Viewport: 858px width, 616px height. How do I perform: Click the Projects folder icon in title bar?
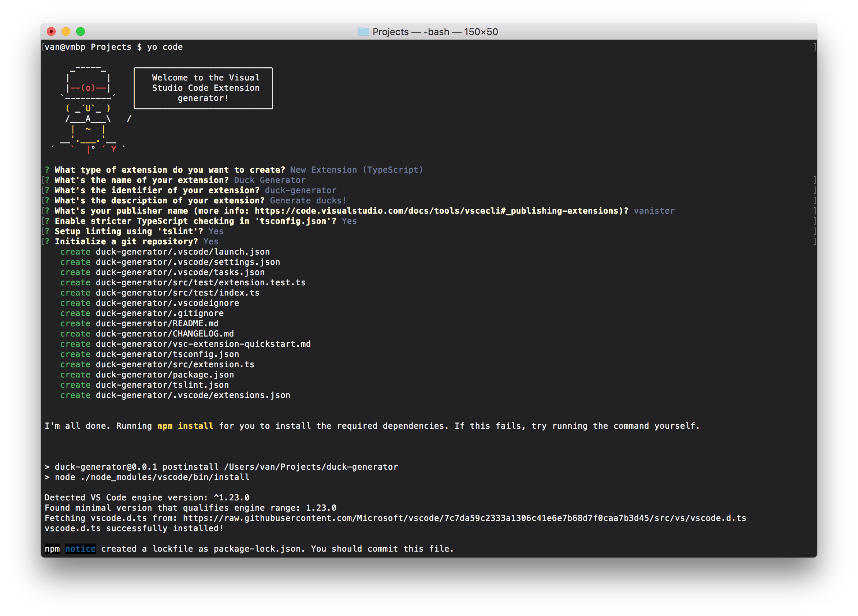pyautogui.click(x=363, y=32)
